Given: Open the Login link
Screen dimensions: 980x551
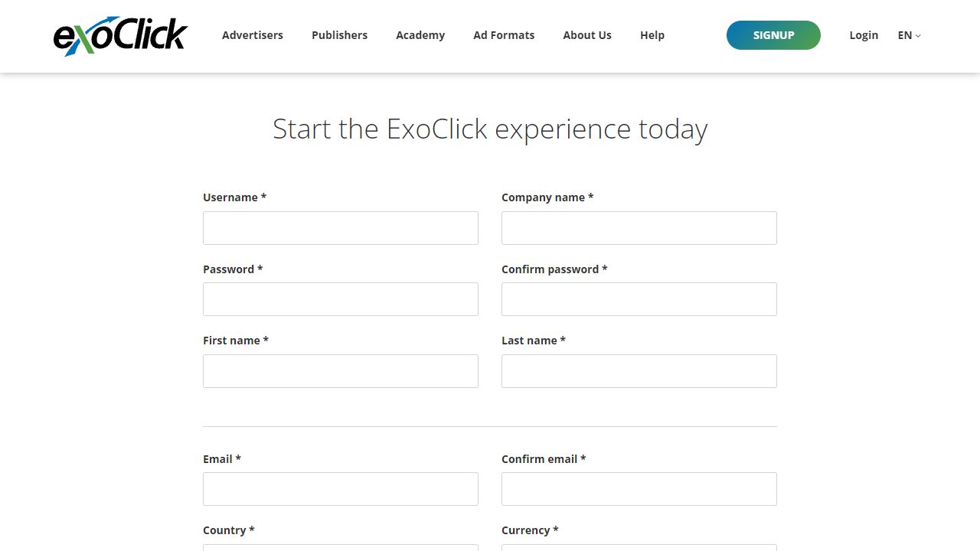Looking at the screenshot, I should [x=864, y=35].
